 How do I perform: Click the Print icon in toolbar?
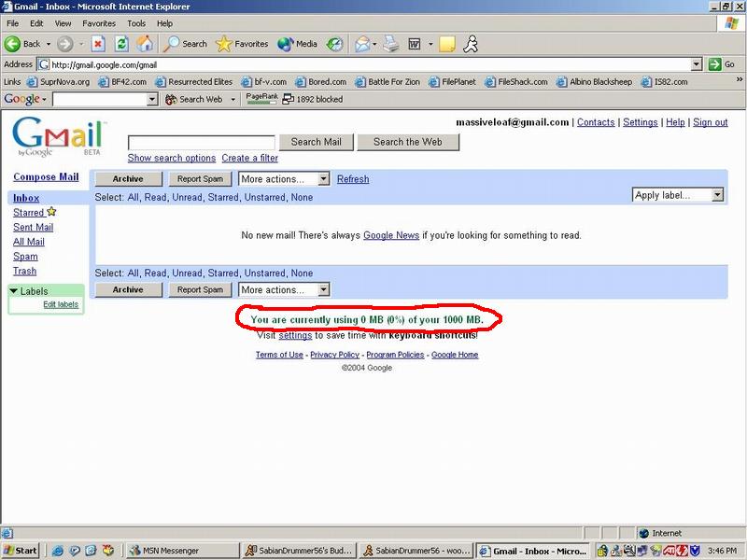(x=391, y=44)
